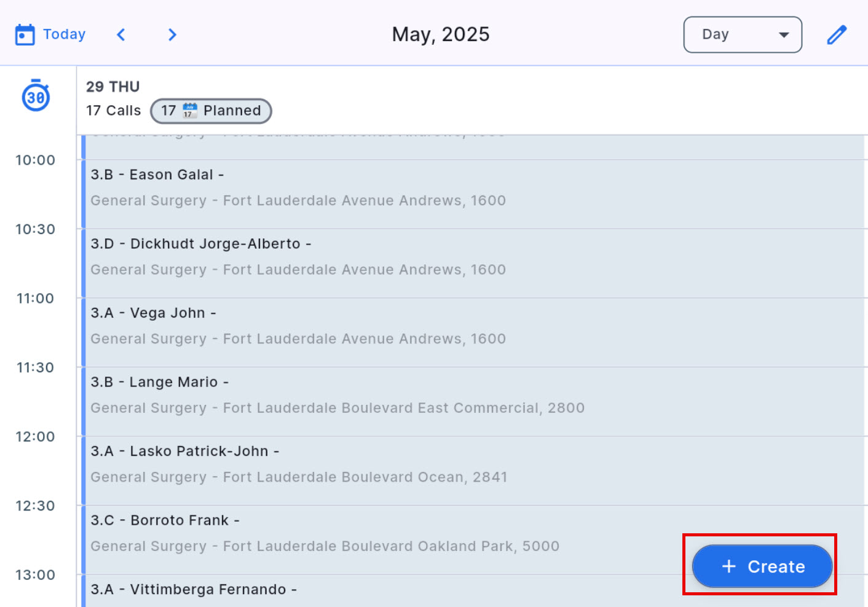Click the plus icon on Create button
This screenshot has width=868, height=607.
pyautogui.click(x=728, y=566)
